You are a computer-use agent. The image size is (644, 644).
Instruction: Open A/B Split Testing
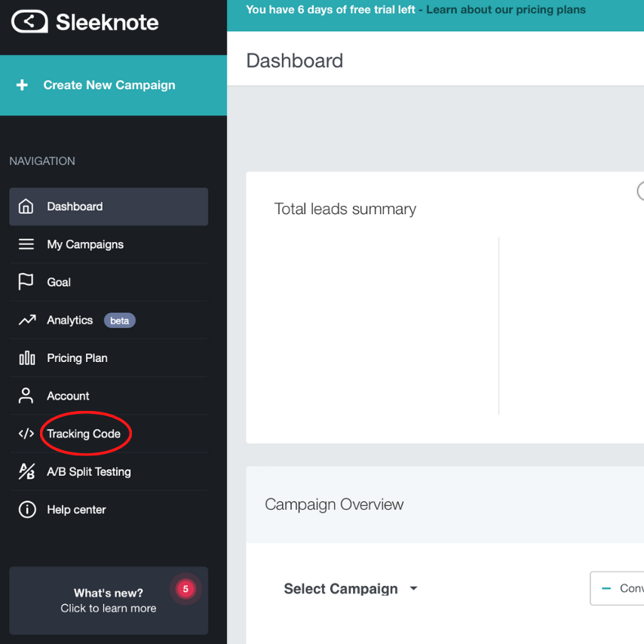click(109, 471)
